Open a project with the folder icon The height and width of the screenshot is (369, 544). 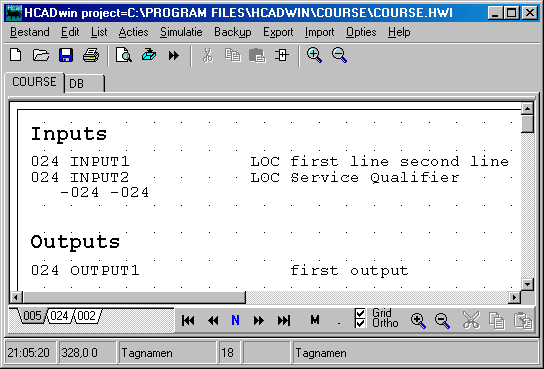[x=41, y=55]
